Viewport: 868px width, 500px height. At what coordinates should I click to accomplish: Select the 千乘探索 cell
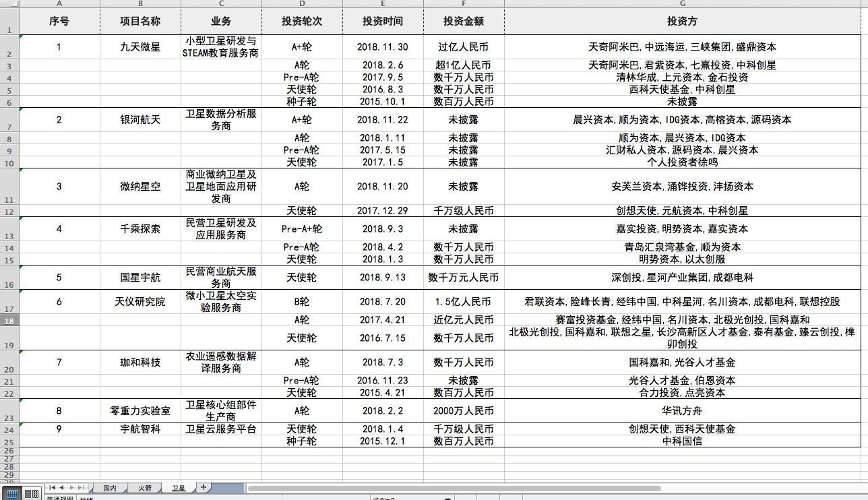(140, 229)
